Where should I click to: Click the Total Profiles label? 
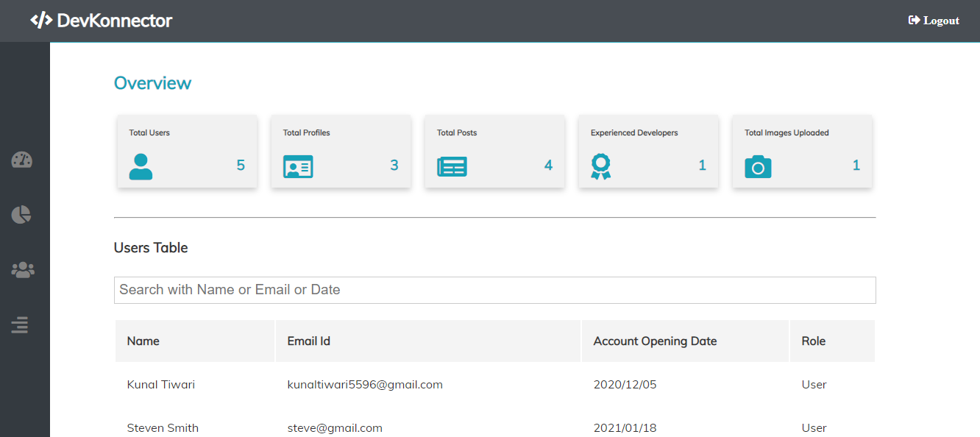(306, 133)
